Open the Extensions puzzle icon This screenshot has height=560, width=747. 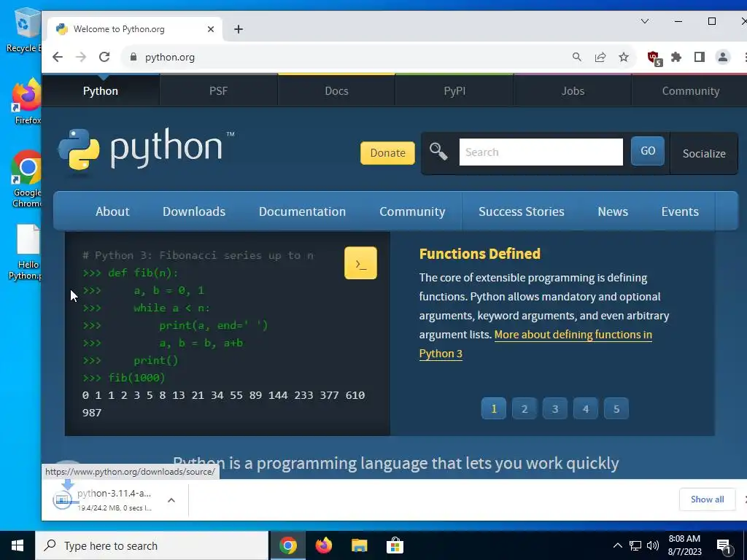point(676,57)
